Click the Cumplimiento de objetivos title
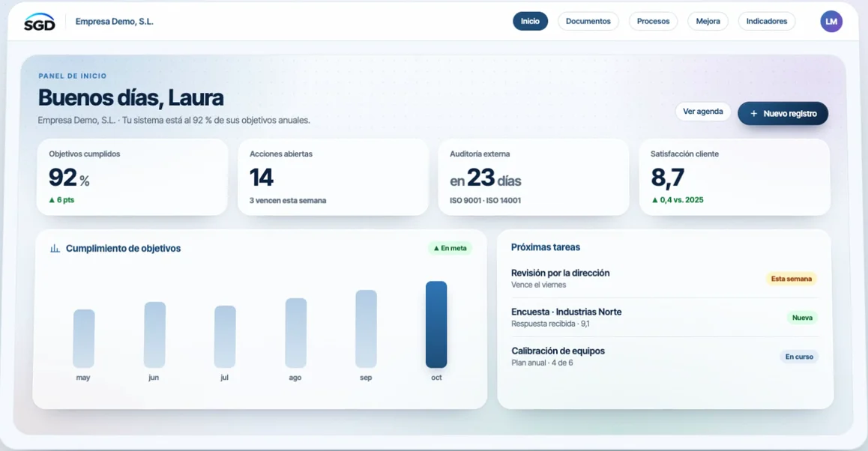Image resolution: width=868 pixels, height=451 pixels. point(123,249)
